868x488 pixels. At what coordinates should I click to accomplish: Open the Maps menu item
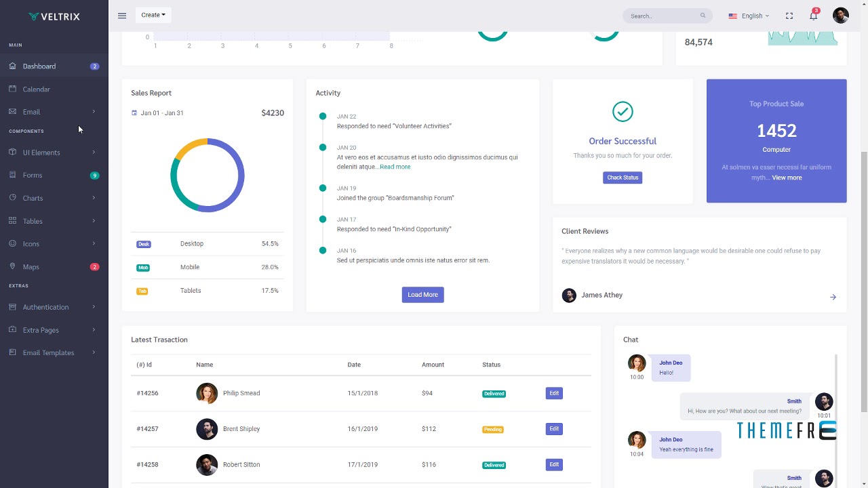coord(54,266)
